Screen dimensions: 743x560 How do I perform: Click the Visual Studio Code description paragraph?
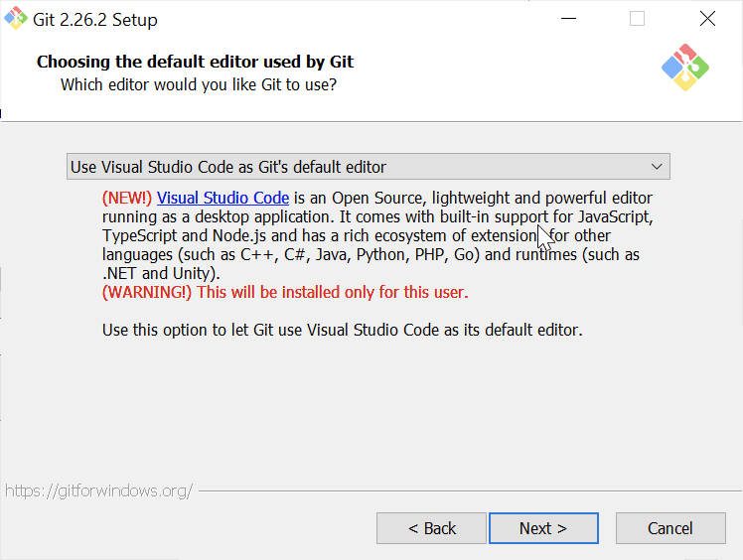pos(377,235)
